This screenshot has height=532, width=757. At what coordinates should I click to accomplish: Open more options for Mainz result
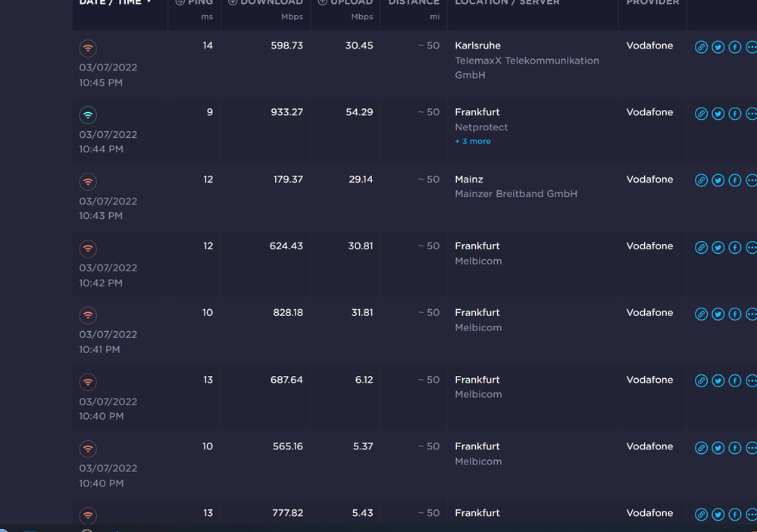coord(751,180)
